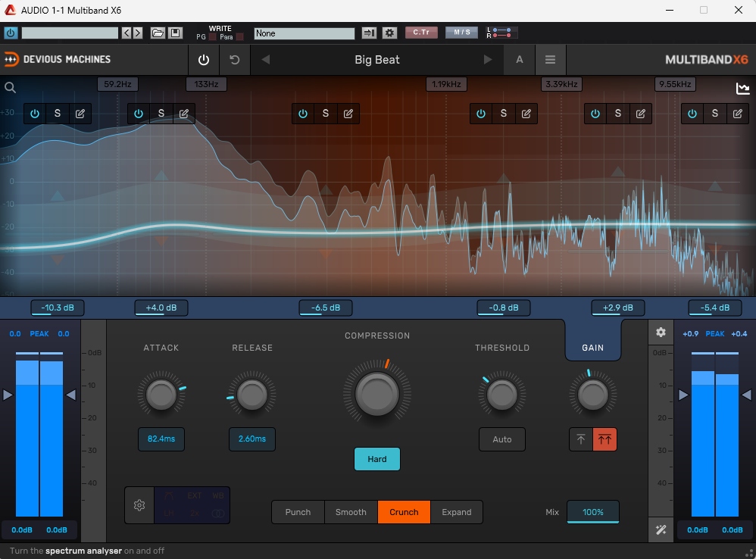Select the single up-arrow gain mode button
Viewport: 756px width, 559px height.
coord(581,439)
